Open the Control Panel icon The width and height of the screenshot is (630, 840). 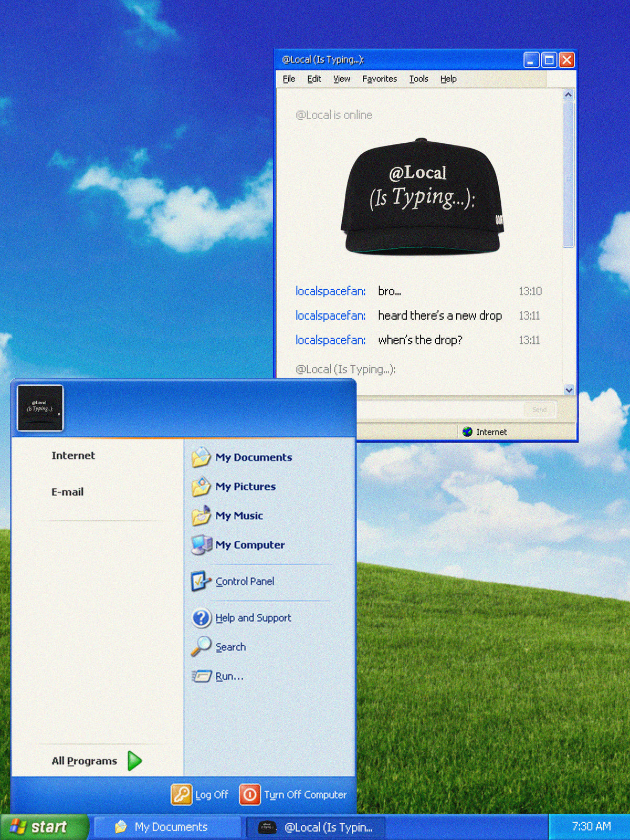(201, 581)
